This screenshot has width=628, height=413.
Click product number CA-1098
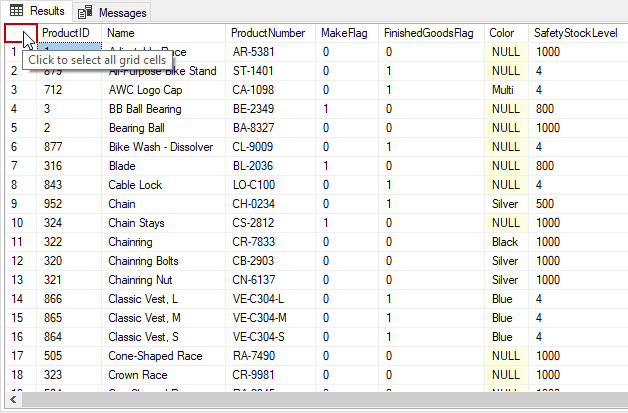[x=271, y=90]
